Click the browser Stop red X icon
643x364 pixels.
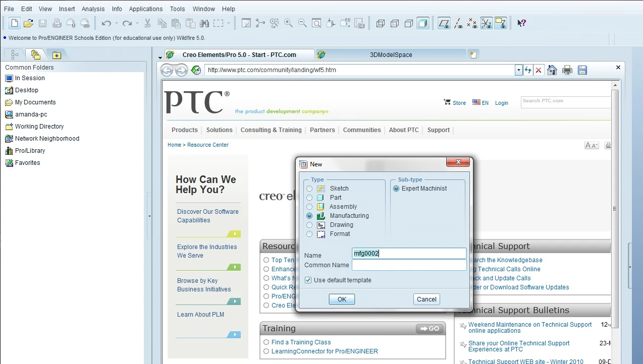click(x=539, y=70)
